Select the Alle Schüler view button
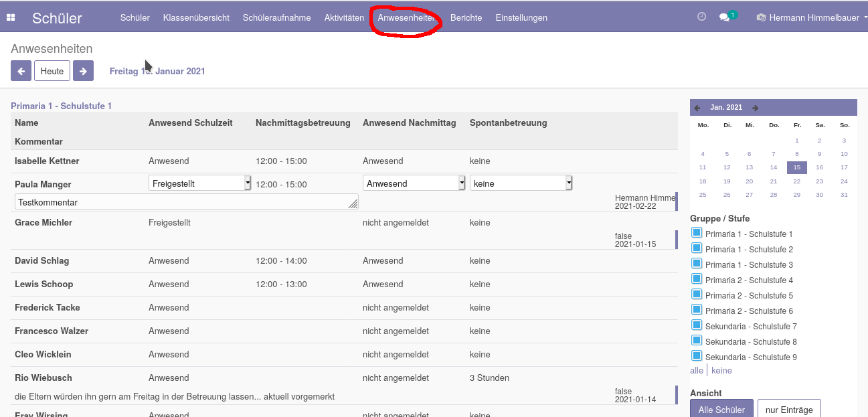Viewport: 868px width, 417px height. [x=721, y=410]
